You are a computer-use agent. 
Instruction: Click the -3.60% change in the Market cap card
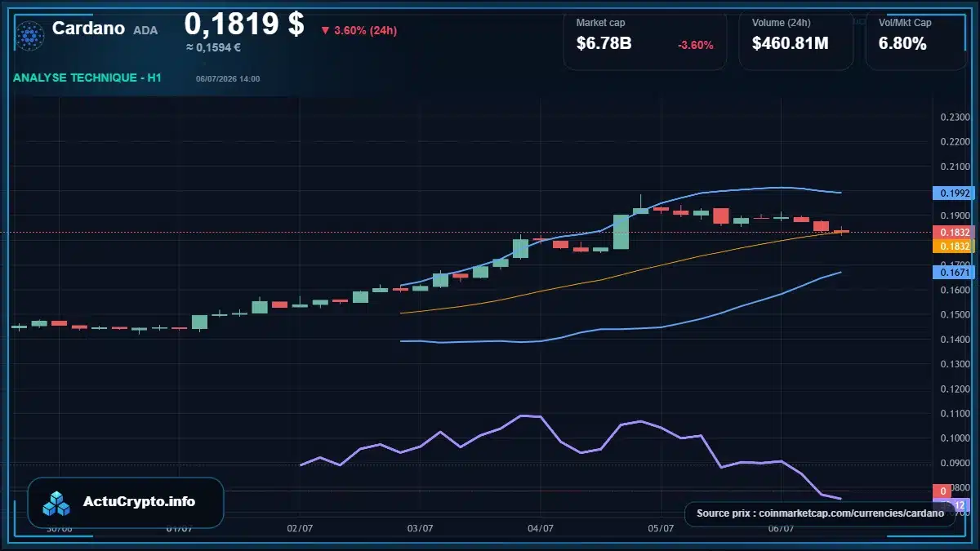click(x=696, y=45)
